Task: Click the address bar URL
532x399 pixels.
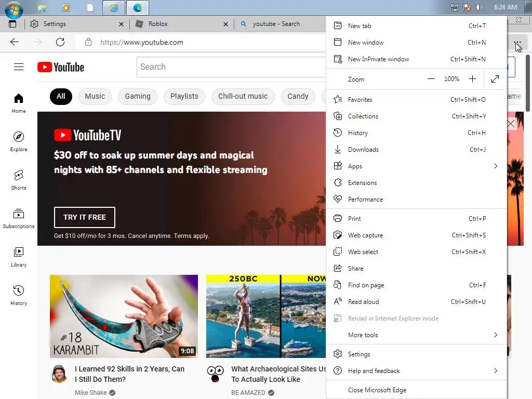Action: point(141,42)
